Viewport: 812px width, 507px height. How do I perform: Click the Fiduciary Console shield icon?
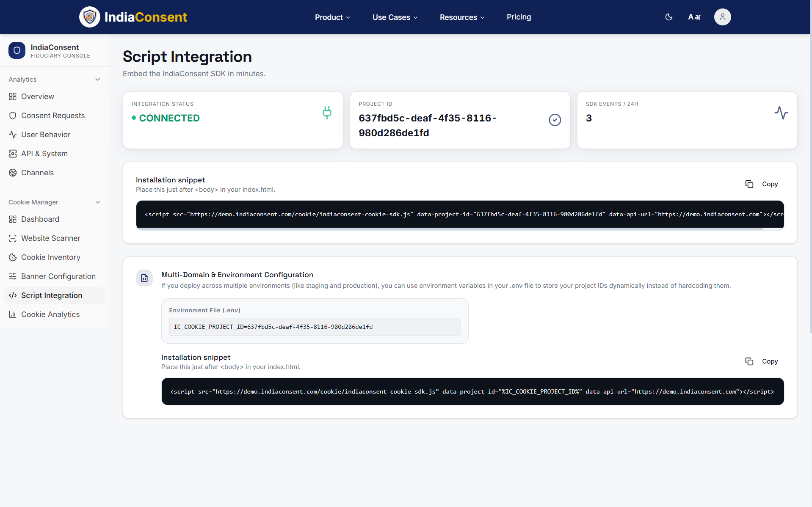17,50
